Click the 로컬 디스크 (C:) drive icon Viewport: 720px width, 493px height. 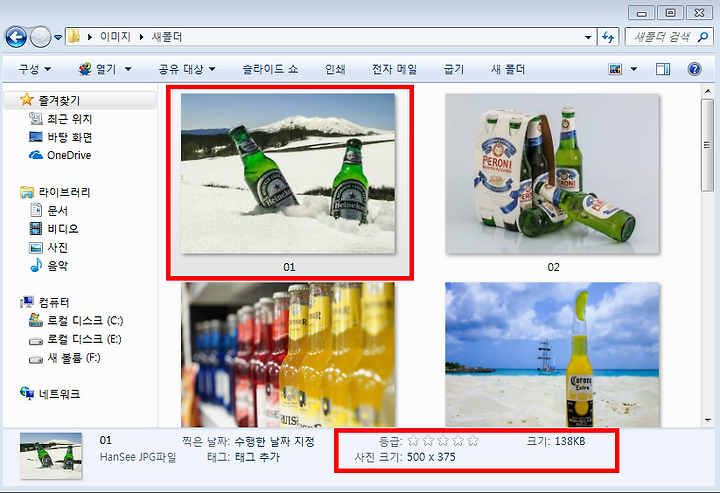[x=36, y=320]
